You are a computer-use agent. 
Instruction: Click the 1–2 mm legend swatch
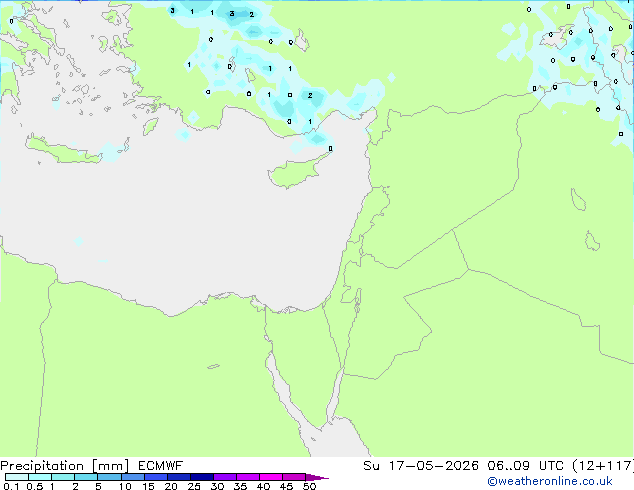pos(63,477)
